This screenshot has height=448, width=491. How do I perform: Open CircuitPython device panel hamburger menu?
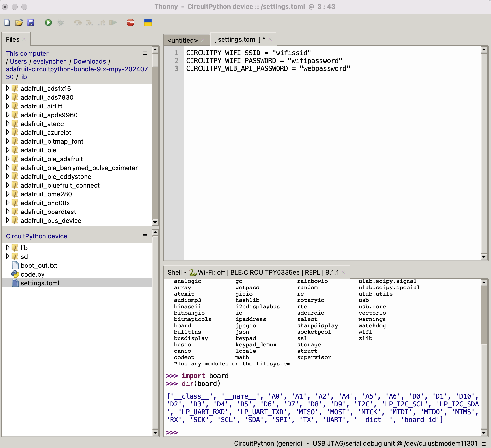pyautogui.click(x=145, y=236)
